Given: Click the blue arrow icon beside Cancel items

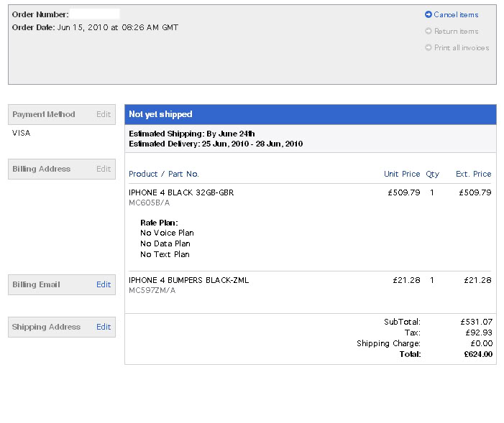Looking at the screenshot, I should (429, 14).
